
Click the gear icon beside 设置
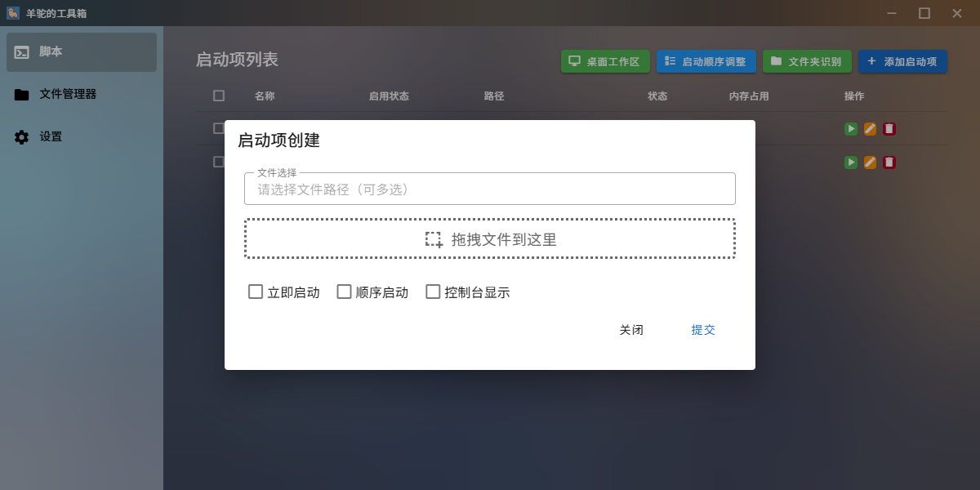[22, 137]
